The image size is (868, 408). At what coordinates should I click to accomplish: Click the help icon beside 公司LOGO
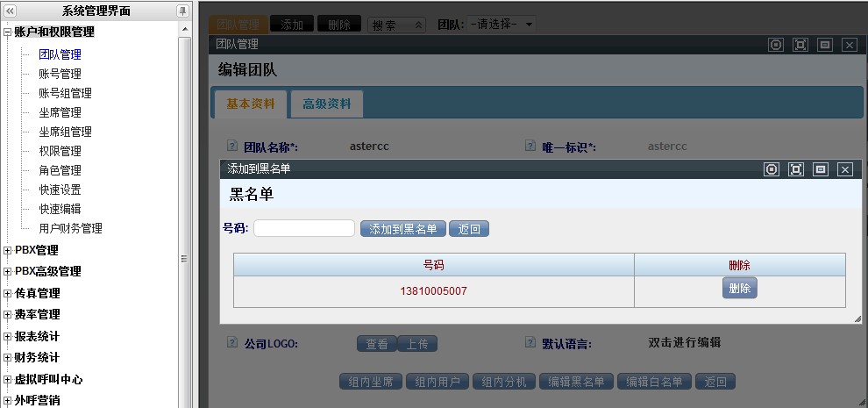tap(232, 343)
